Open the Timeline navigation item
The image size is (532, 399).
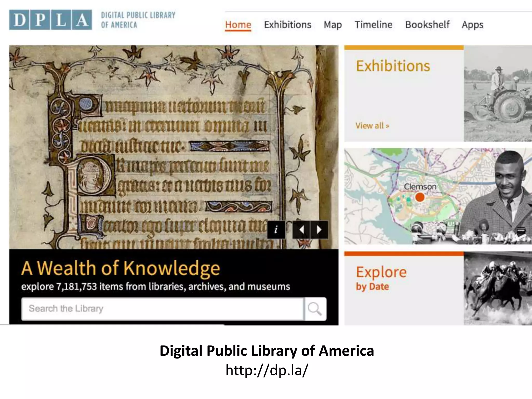(374, 25)
